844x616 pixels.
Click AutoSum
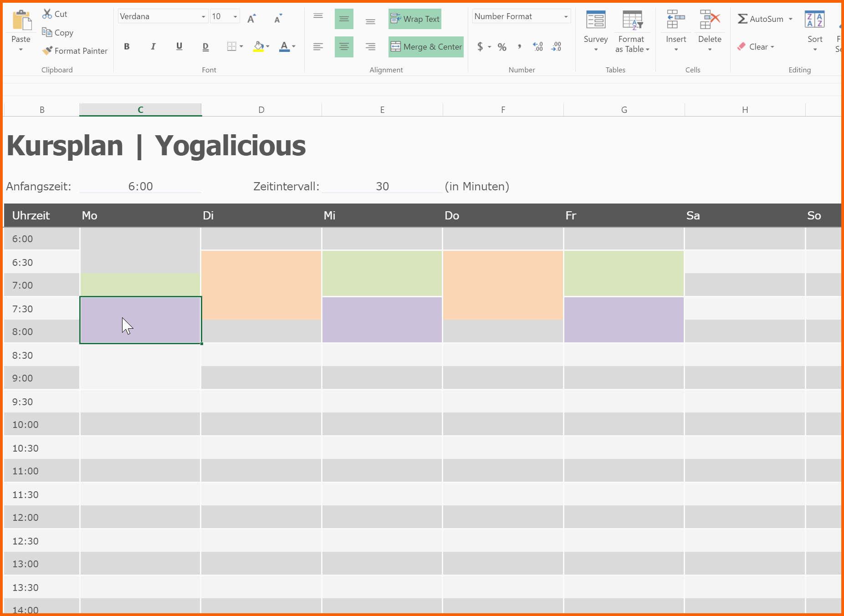pos(760,19)
